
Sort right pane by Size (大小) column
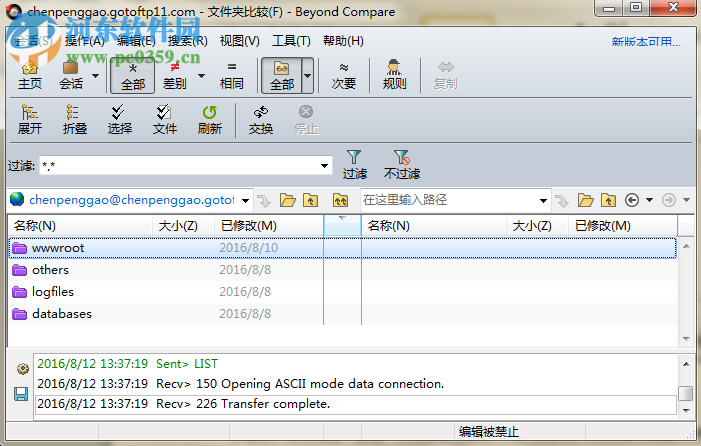click(537, 226)
